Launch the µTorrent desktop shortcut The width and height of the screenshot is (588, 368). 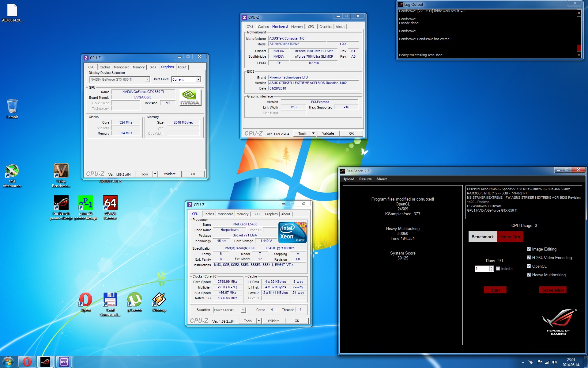[135, 302]
